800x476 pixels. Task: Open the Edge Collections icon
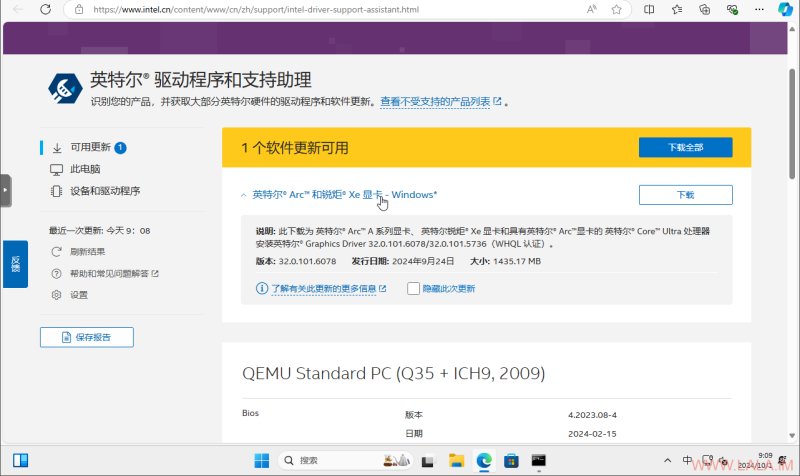(x=704, y=9)
